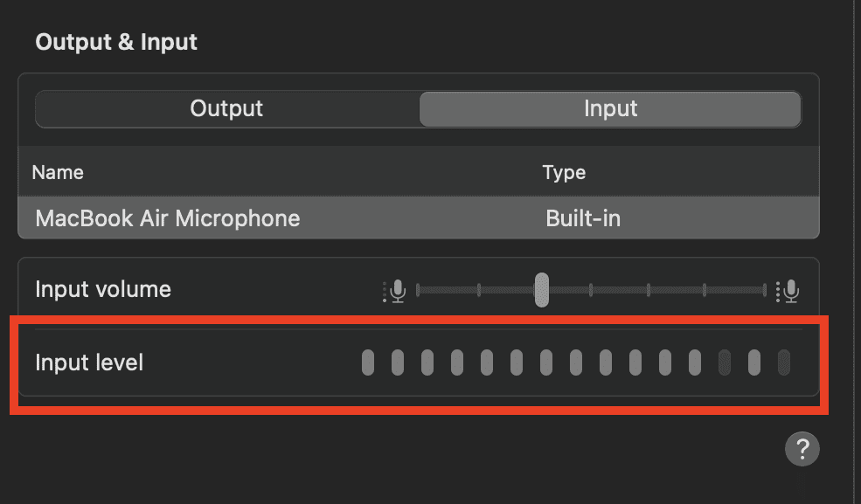
Task: Click the Built-in type cell
Action: [583, 218]
